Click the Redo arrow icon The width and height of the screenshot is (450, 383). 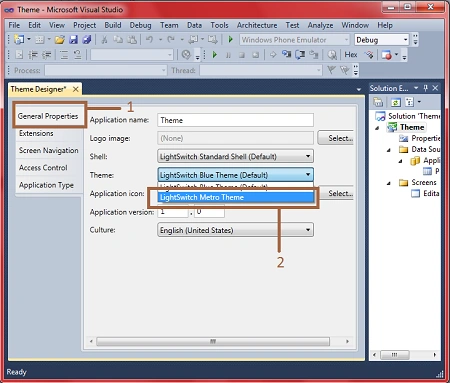171,40
